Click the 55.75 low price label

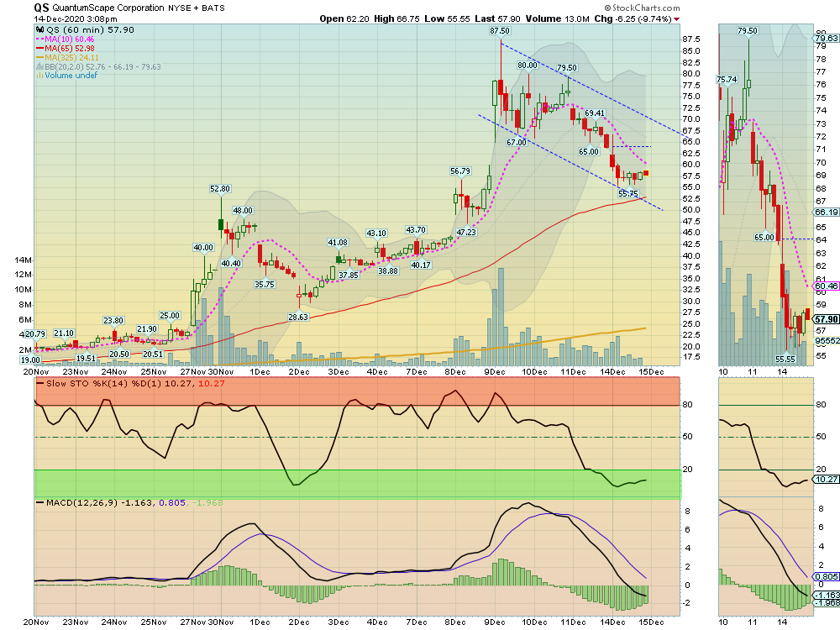click(627, 193)
